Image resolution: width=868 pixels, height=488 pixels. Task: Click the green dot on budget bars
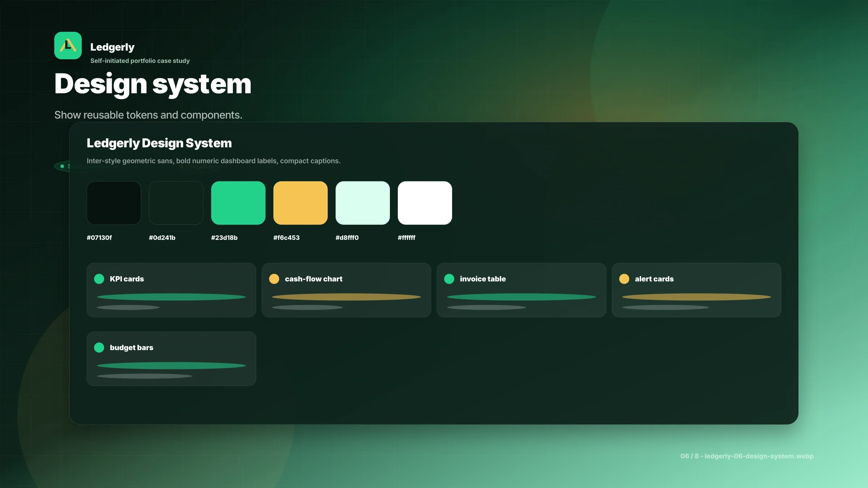99,347
